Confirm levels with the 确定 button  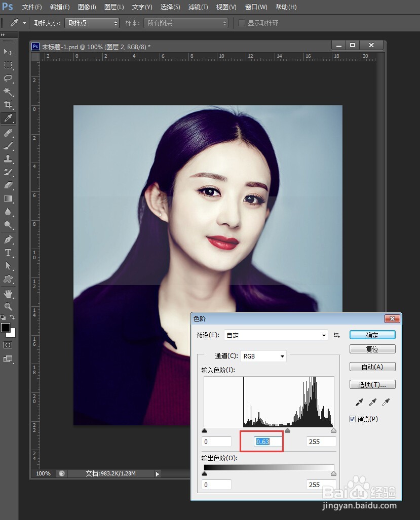coord(372,335)
